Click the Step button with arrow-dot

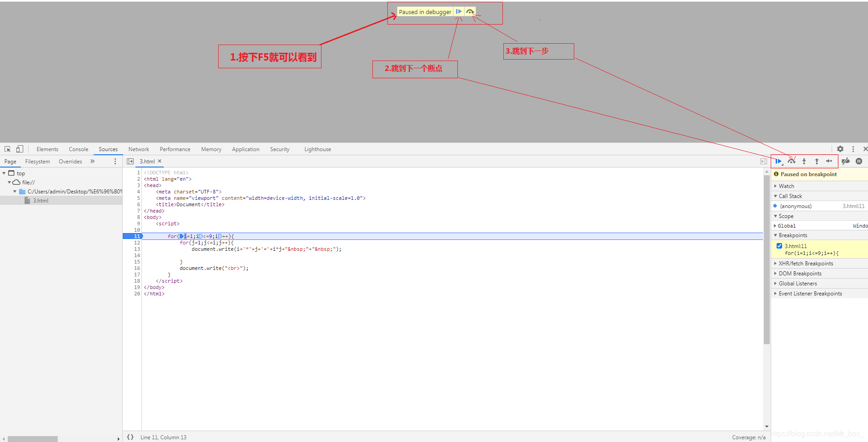click(x=829, y=161)
